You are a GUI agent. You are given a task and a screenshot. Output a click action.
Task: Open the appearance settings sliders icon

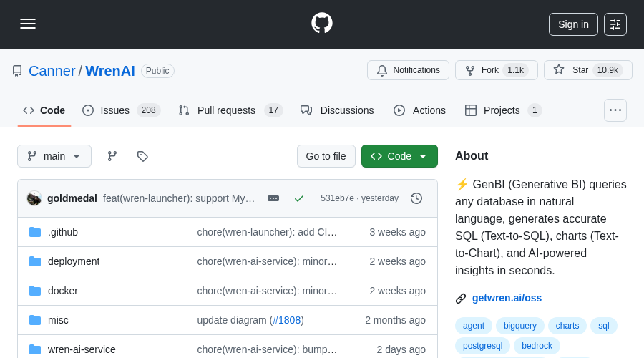pos(615,24)
